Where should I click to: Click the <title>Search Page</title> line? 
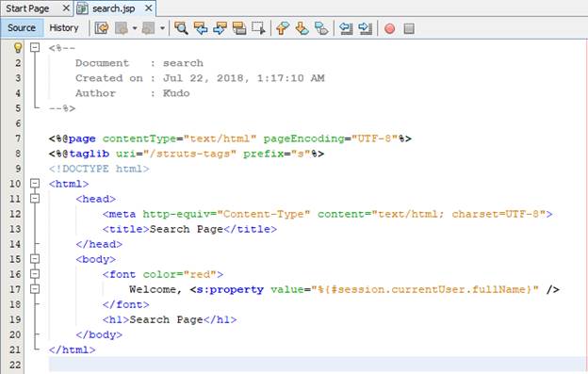point(189,229)
